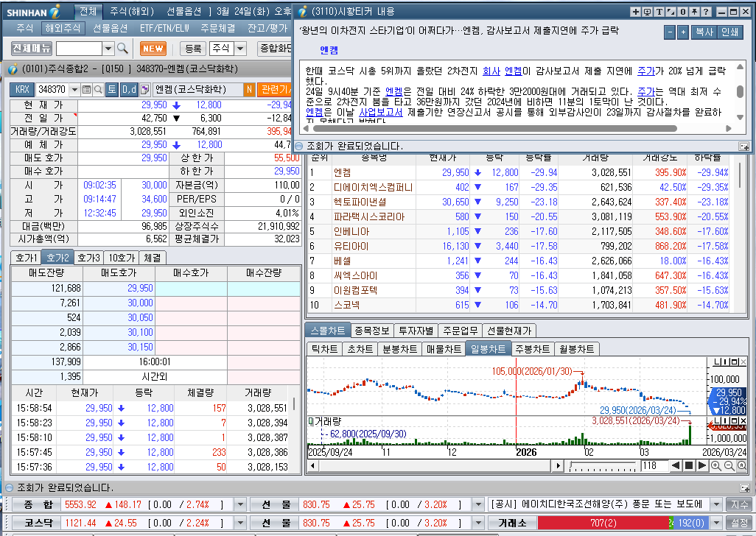Zoom in on the daily chart
756x536 pixels.
point(716,466)
